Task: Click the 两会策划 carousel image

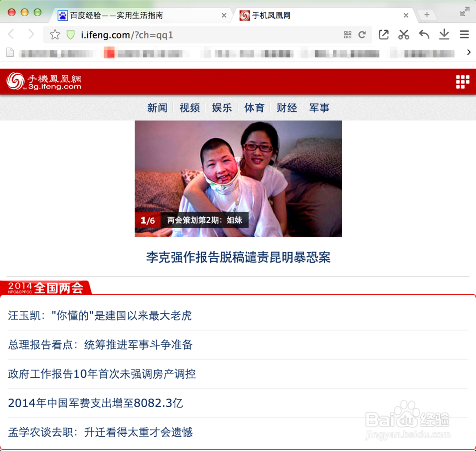Action: (x=238, y=179)
